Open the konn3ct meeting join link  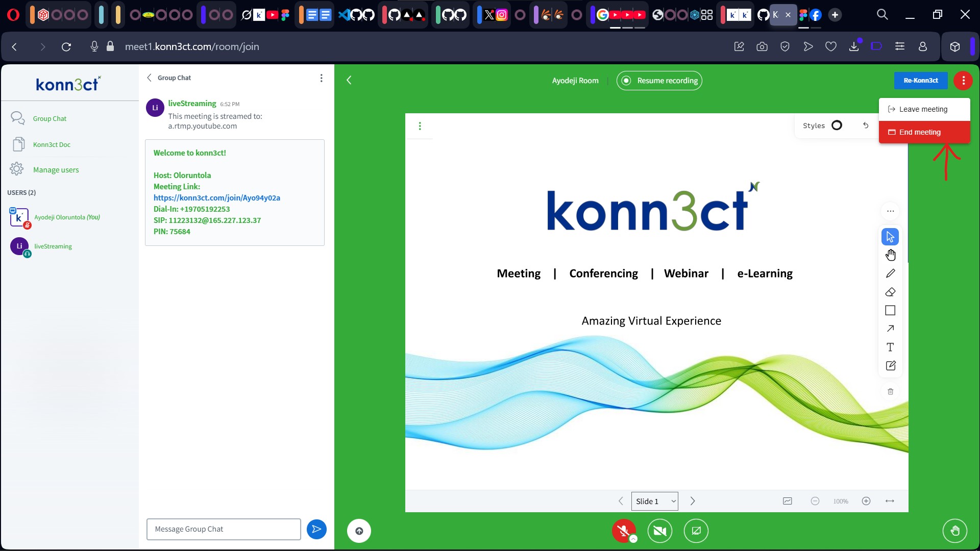pos(216,197)
